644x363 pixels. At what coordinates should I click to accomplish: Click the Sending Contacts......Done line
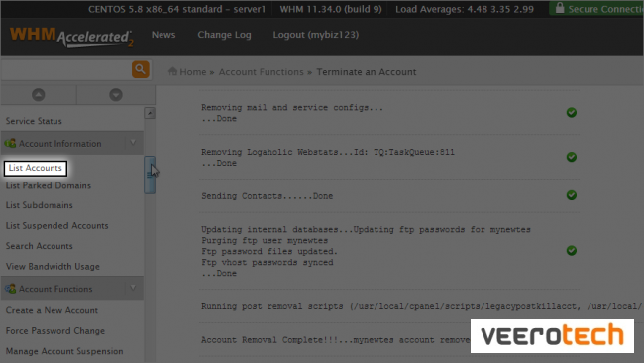click(267, 196)
